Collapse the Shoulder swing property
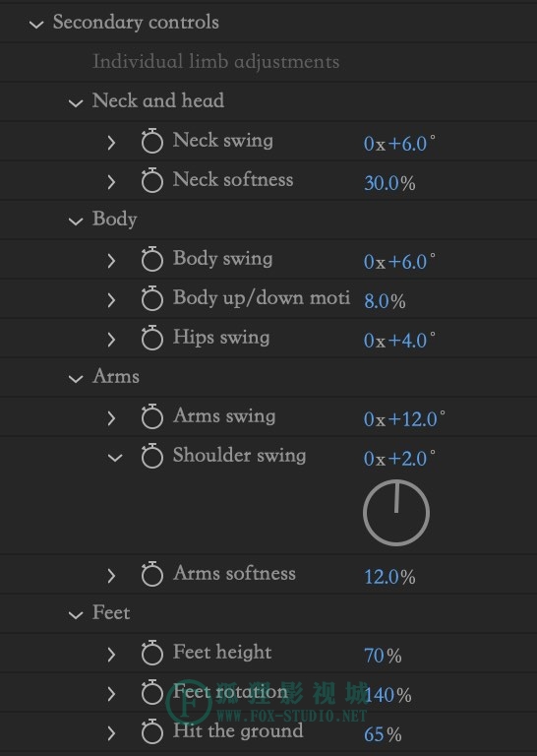Image resolution: width=537 pixels, height=756 pixels. [x=115, y=457]
